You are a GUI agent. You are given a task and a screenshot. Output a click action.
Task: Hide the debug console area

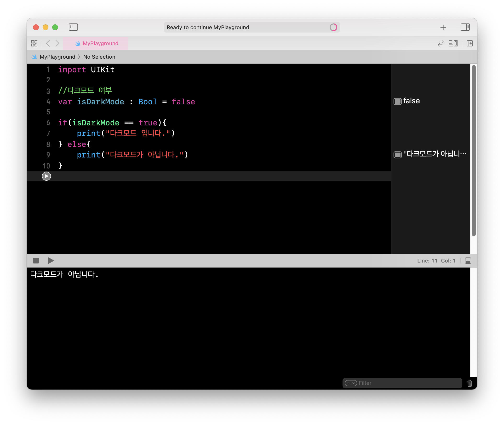(x=468, y=260)
